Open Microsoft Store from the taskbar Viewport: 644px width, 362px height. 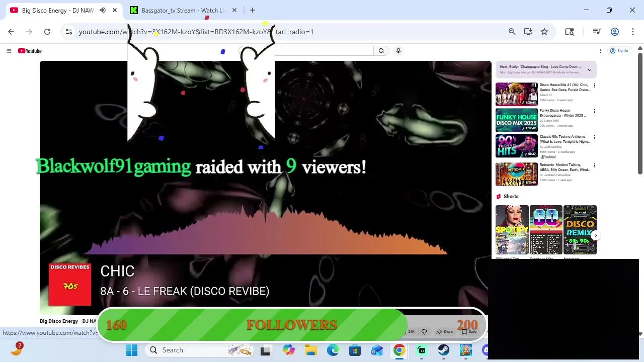point(355,350)
